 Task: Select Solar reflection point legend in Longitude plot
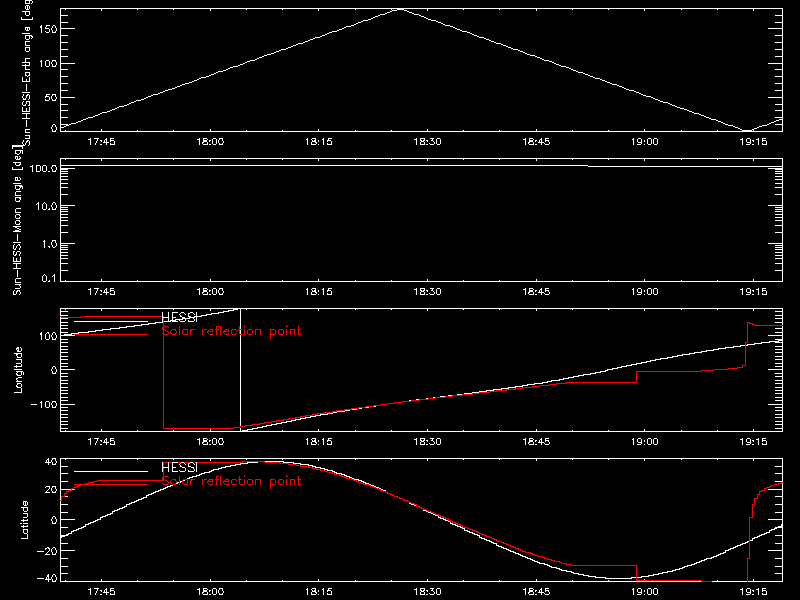tap(231, 331)
